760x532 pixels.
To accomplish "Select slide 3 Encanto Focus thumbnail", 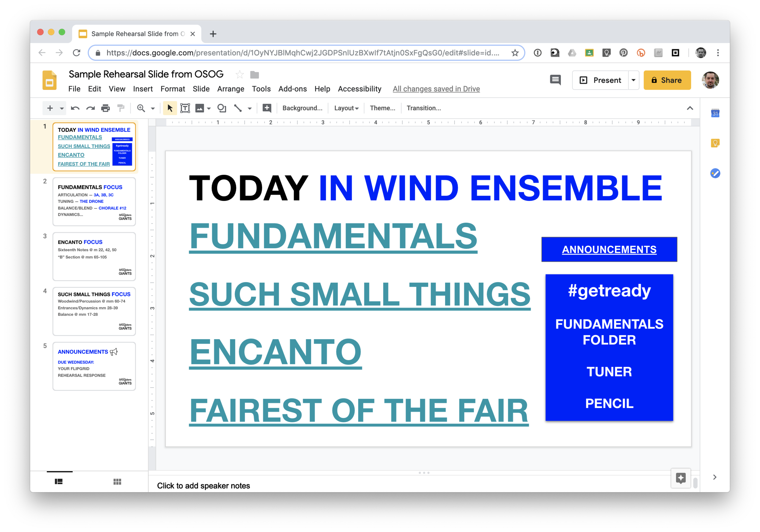I will point(94,256).
